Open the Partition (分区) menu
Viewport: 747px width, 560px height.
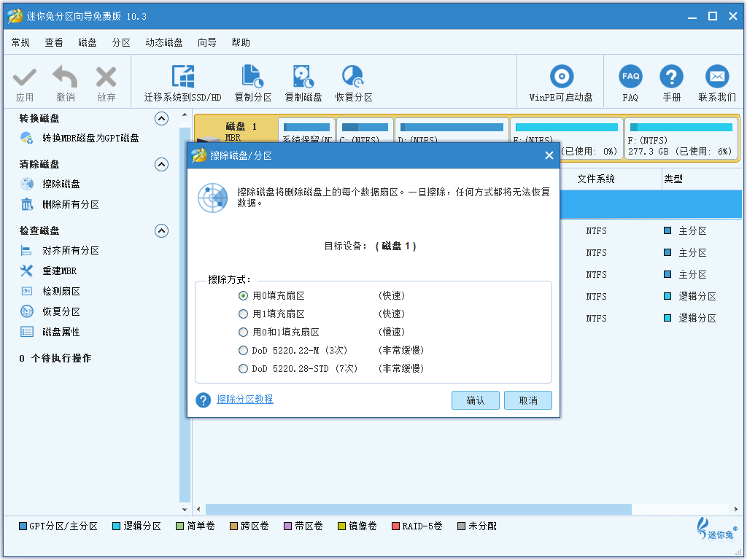coord(121,43)
